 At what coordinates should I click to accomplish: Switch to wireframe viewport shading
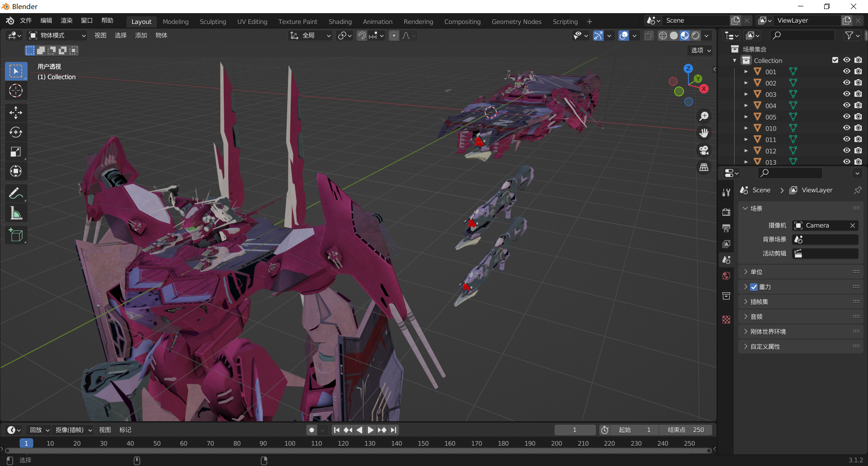click(x=663, y=35)
